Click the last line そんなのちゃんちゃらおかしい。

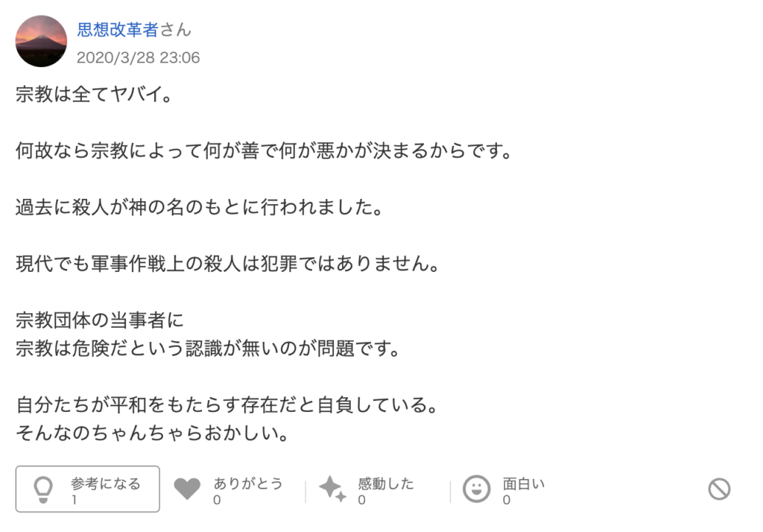click(x=153, y=432)
